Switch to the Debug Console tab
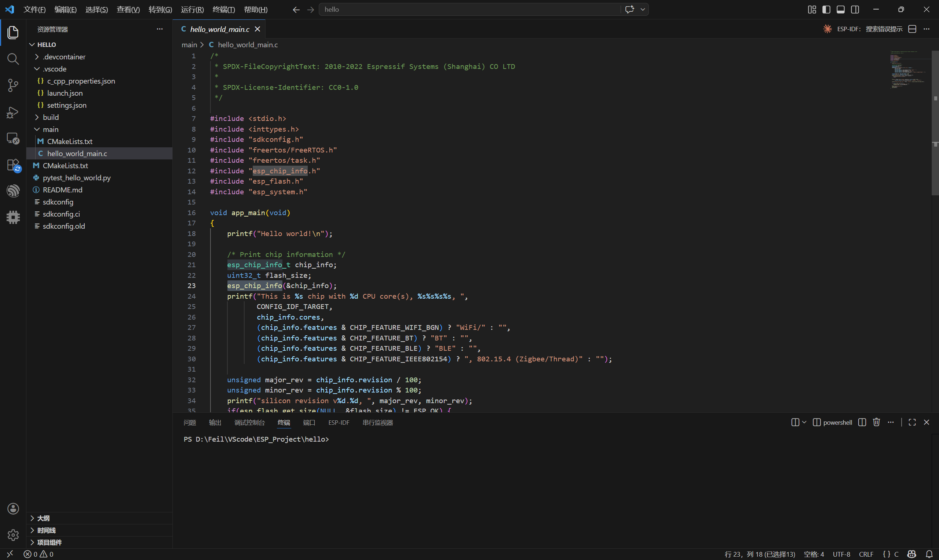 click(x=249, y=422)
